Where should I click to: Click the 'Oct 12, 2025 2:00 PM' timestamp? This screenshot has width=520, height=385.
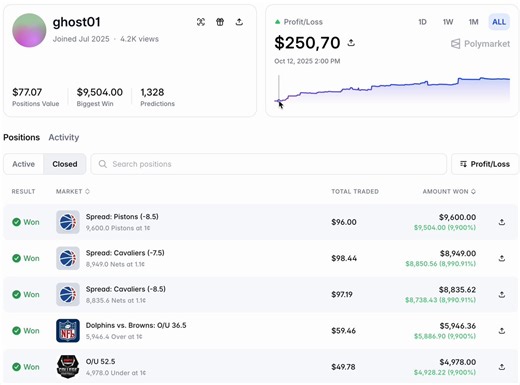(x=307, y=61)
